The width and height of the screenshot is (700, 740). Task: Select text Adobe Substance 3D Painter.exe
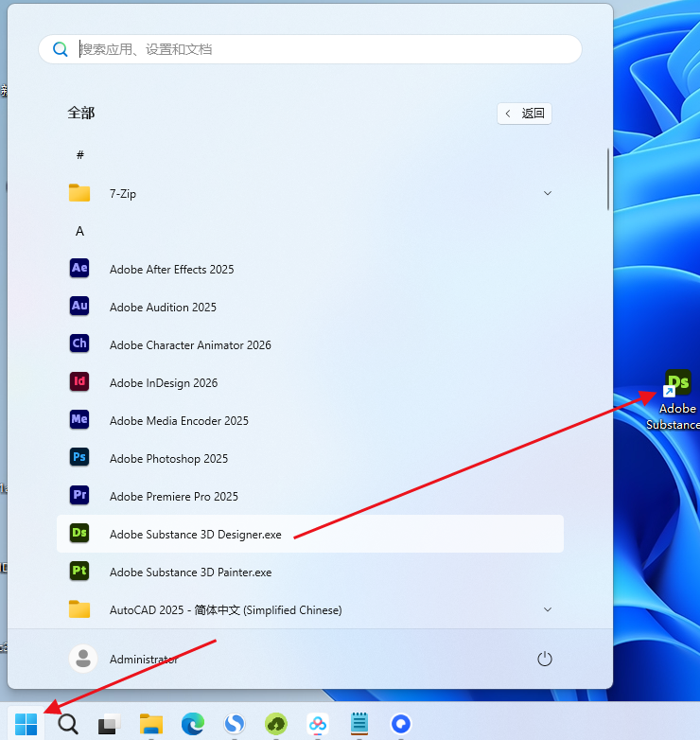(190, 572)
